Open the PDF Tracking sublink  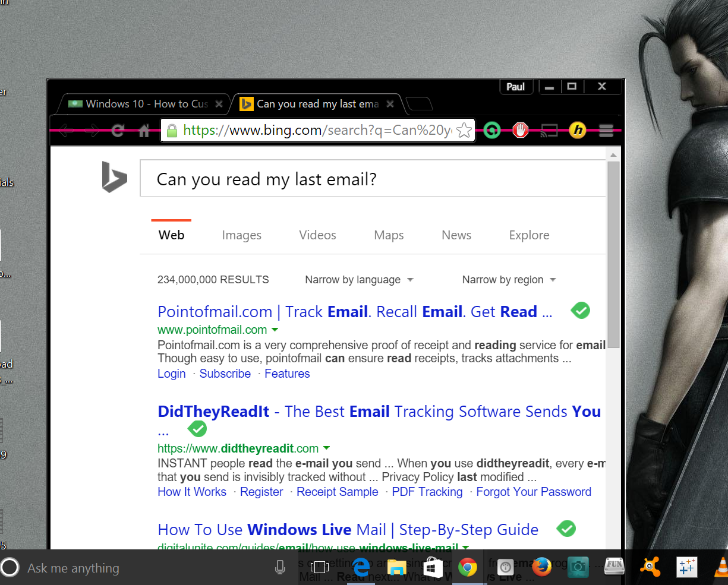(x=427, y=492)
